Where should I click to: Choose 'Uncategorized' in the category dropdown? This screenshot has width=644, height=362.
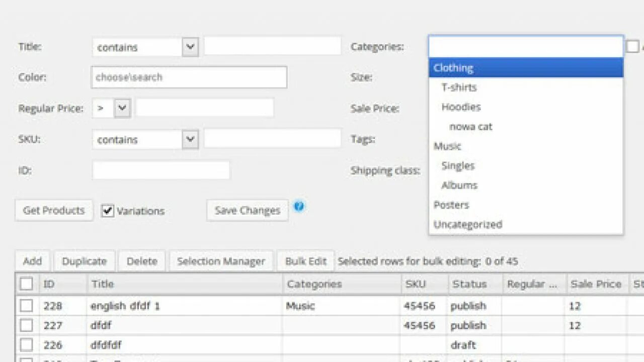click(467, 224)
